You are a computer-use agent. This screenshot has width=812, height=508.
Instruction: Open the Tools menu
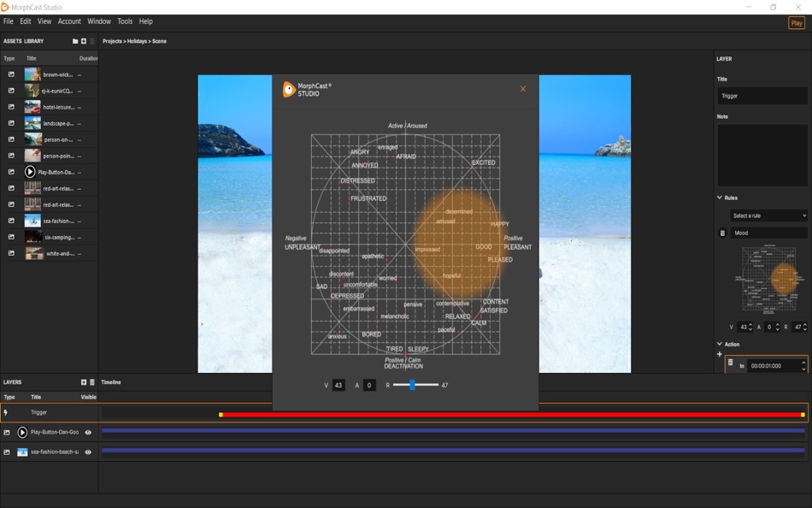coord(125,21)
